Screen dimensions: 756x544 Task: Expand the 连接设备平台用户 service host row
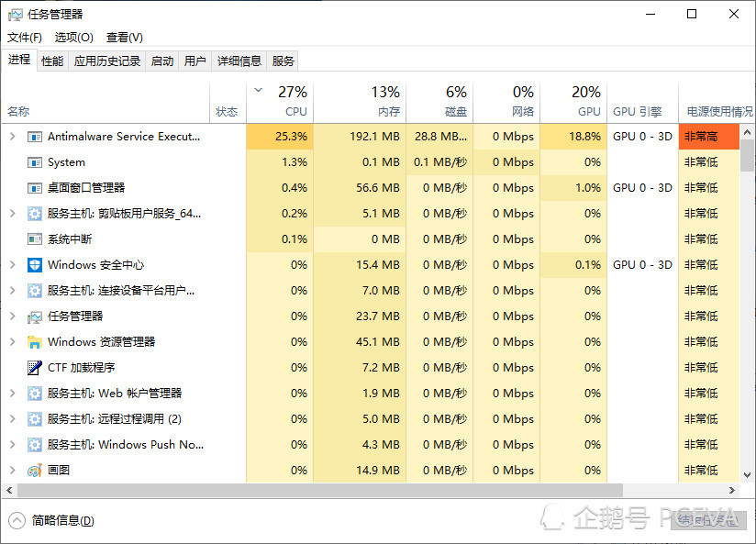click(x=13, y=290)
